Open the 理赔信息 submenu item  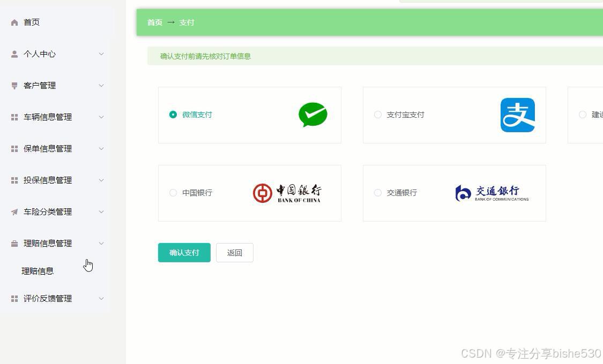pyautogui.click(x=38, y=271)
